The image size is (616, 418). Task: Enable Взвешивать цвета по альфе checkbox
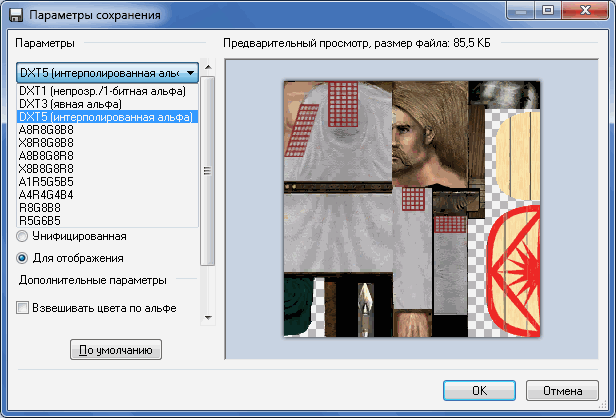pyautogui.click(x=22, y=308)
